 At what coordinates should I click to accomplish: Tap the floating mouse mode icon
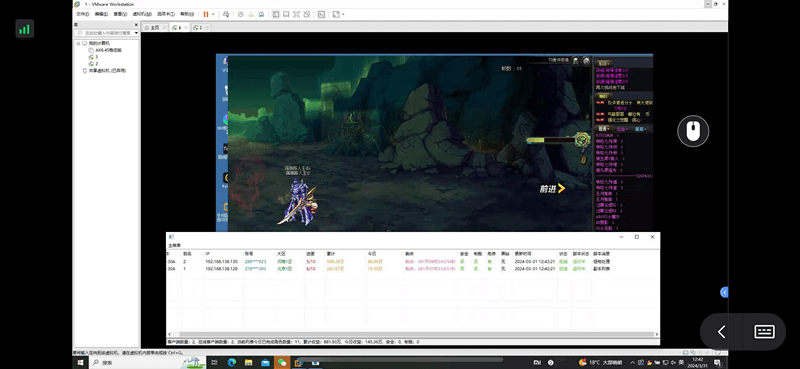tap(693, 131)
